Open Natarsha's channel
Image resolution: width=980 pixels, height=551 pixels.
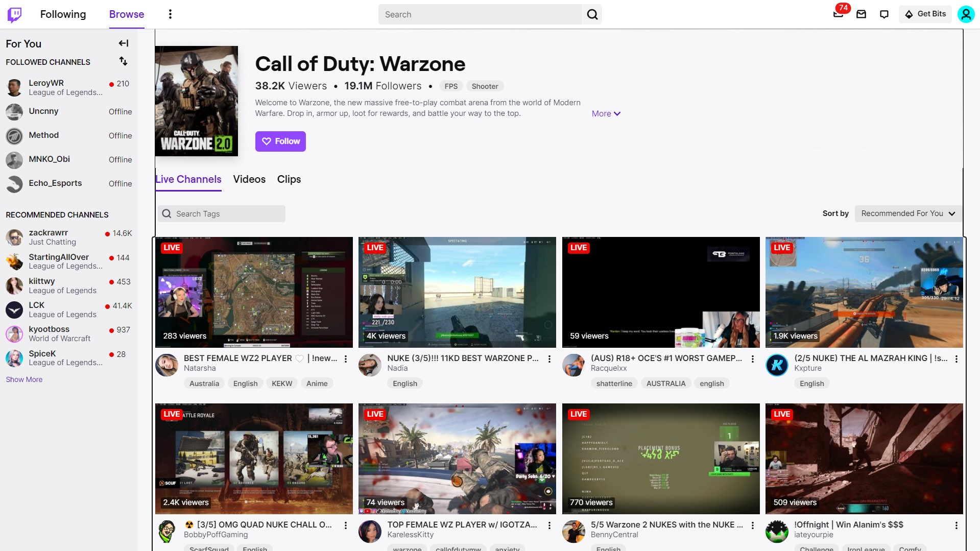click(x=201, y=368)
